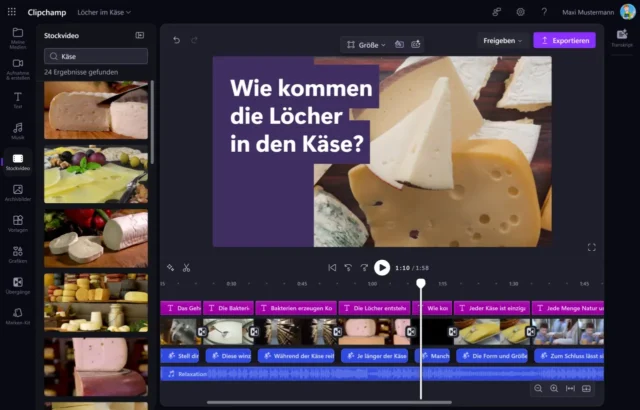Select the sliced cheese on board thumbnail
This screenshot has width=640, height=410.
[x=96, y=110]
